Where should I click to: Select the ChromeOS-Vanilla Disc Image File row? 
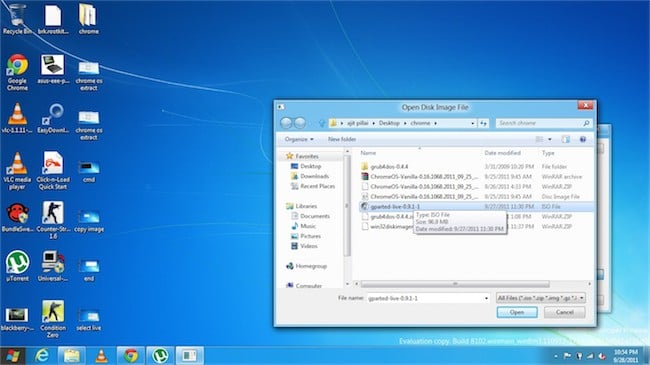coord(476,197)
